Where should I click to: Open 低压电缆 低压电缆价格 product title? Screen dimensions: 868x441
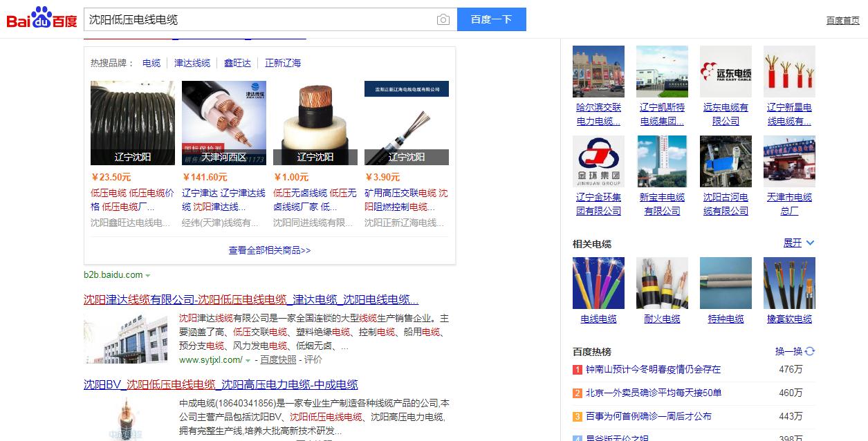tap(133, 200)
